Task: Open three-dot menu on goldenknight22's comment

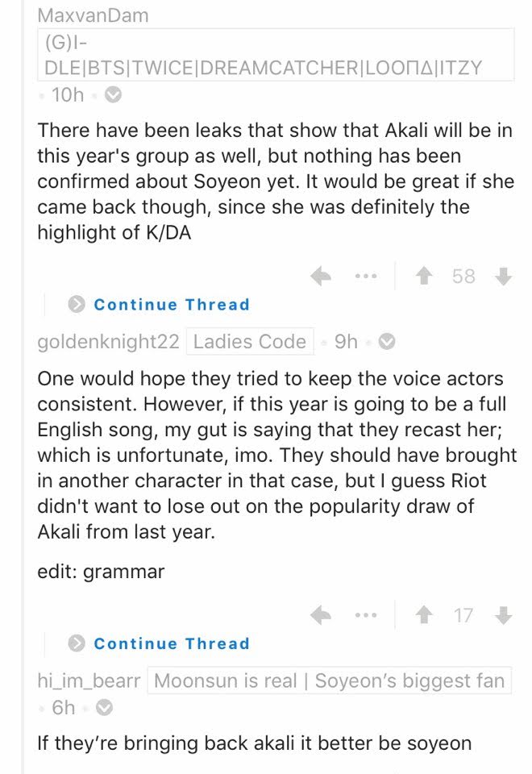Action: tap(366, 615)
